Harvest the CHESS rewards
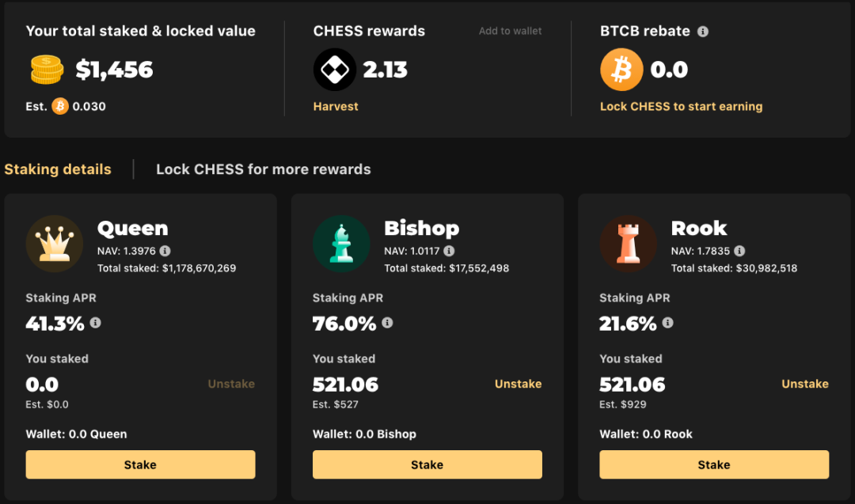The image size is (855, 504). point(336,106)
